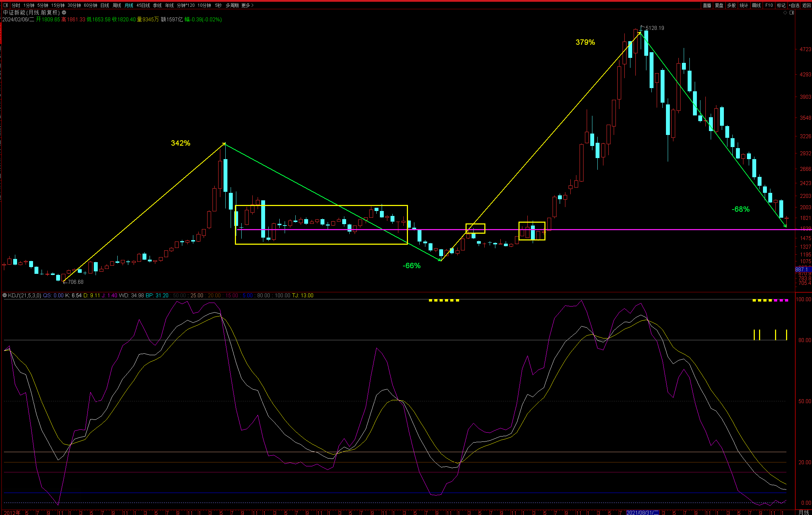
Task: Open F10 company info
Action: (x=769, y=5)
